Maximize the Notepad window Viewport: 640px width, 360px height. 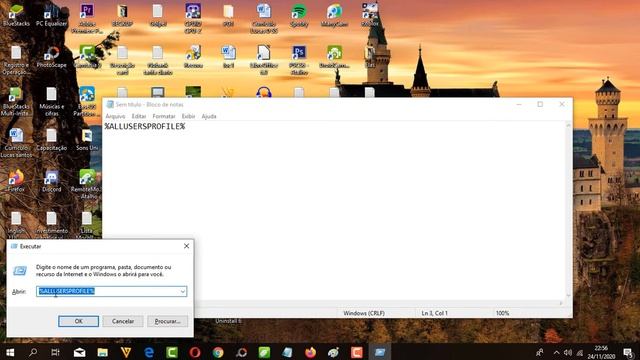[540, 104]
